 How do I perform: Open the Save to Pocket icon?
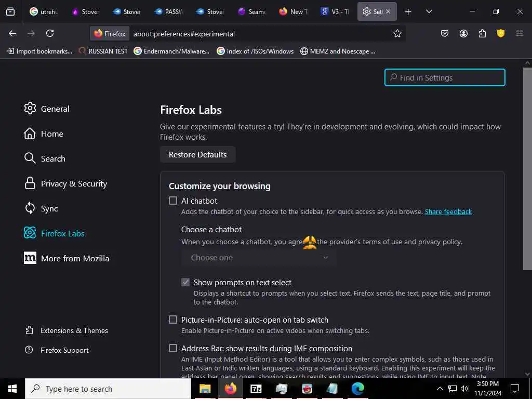pyautogui.click(x=445, y=33)
